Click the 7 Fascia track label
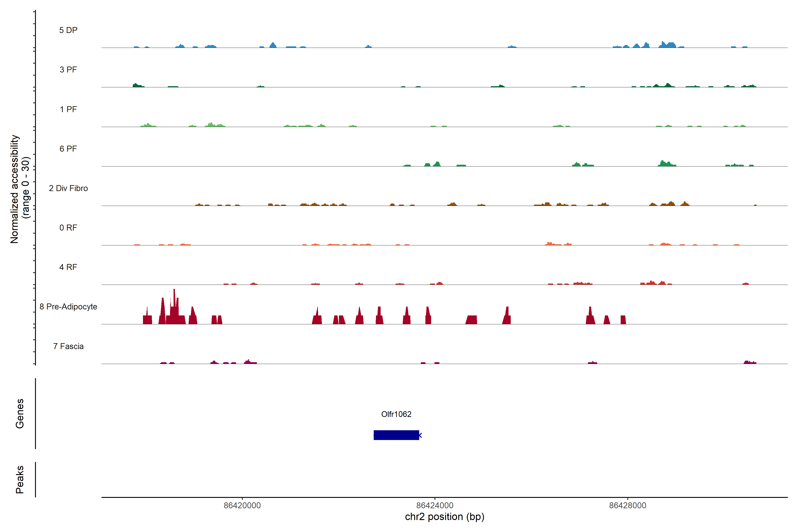Screen dimensions: 798x532 click(x=68, y=346)
